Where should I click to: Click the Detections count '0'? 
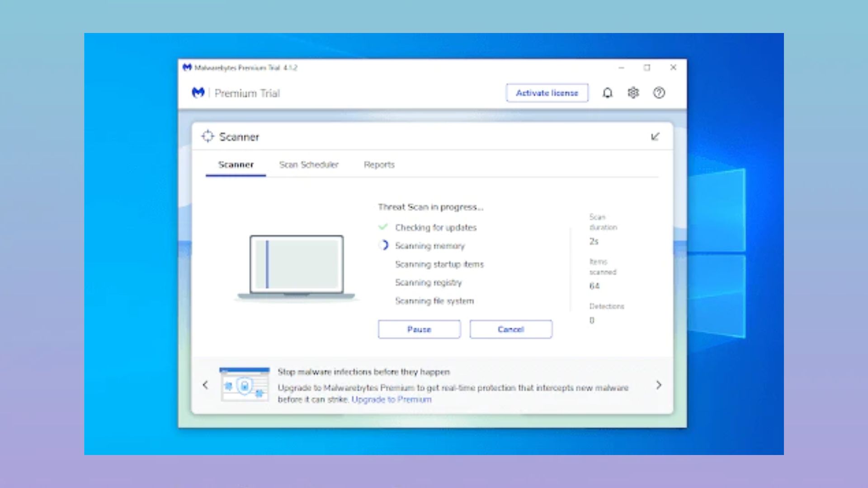[x=592, y=320]
